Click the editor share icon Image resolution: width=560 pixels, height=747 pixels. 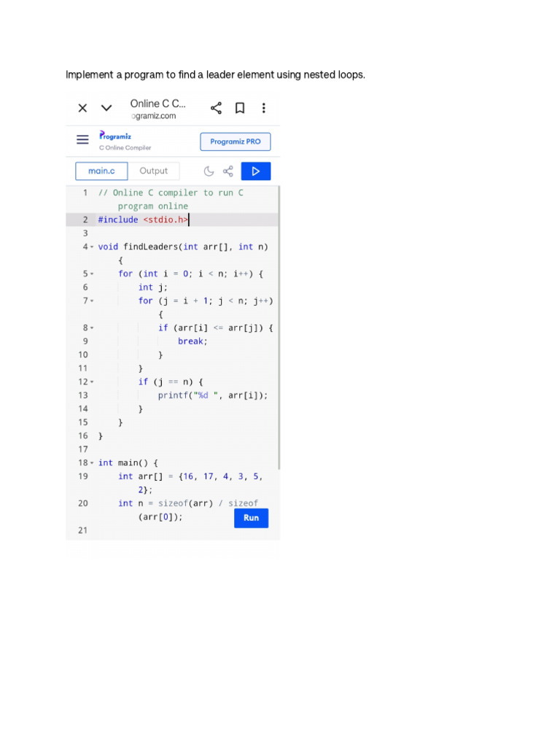(228, 171)
